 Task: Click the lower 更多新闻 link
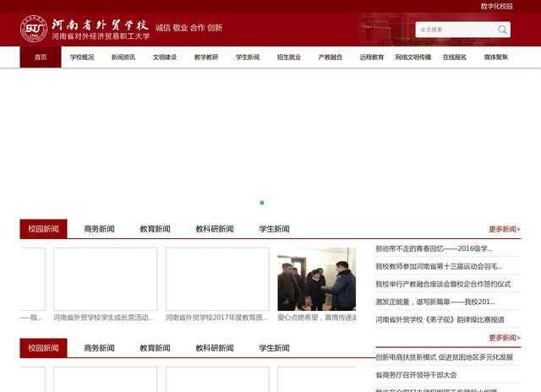(505, 338)
